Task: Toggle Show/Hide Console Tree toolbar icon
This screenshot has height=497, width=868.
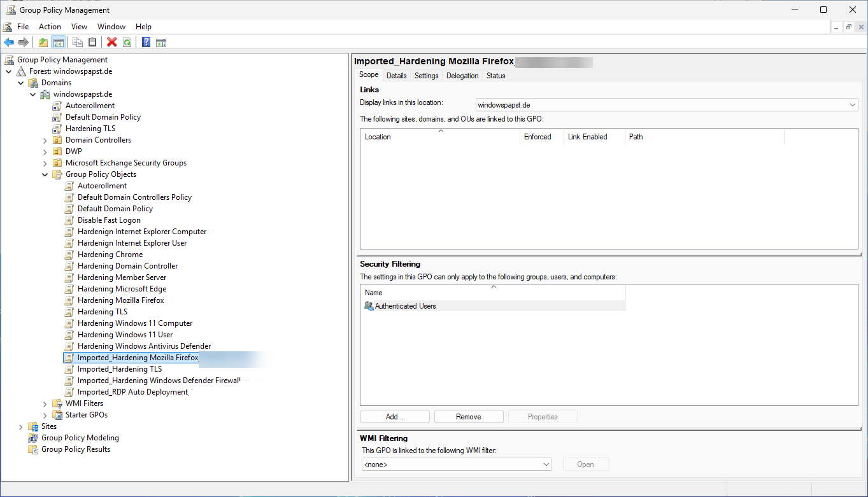Action: pyautogui.click(x=58, y=43)
